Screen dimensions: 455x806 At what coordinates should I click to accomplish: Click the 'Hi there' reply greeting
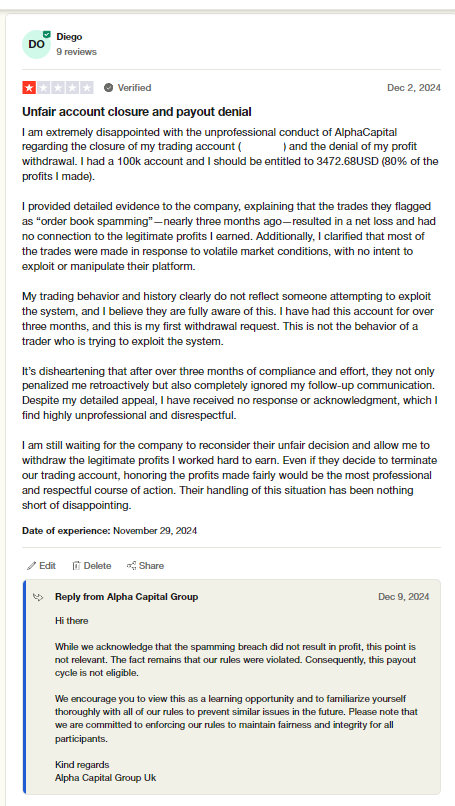(71, 621)
